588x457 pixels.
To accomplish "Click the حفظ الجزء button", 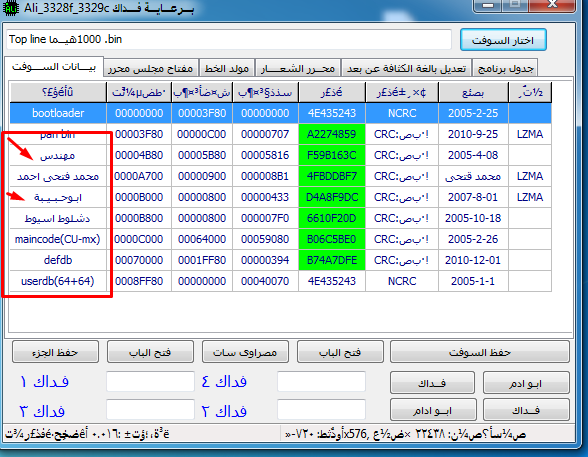I will (x=56, y=352).
